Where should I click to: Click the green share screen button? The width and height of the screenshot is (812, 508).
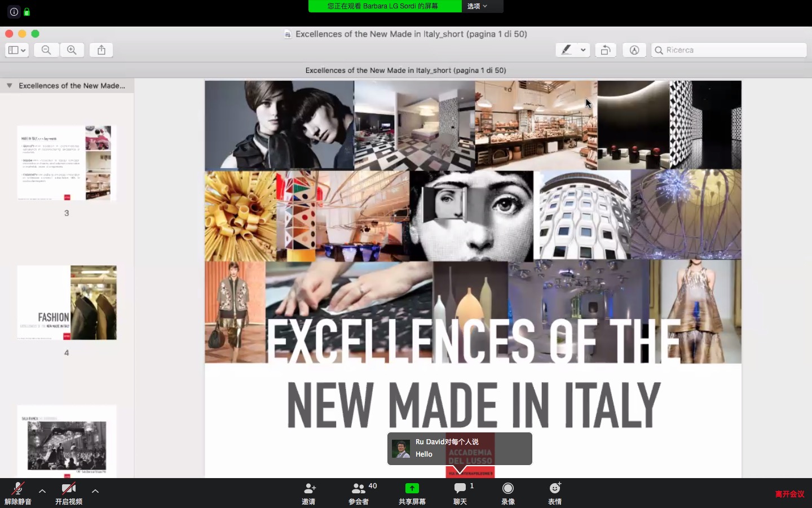[412, 492]
